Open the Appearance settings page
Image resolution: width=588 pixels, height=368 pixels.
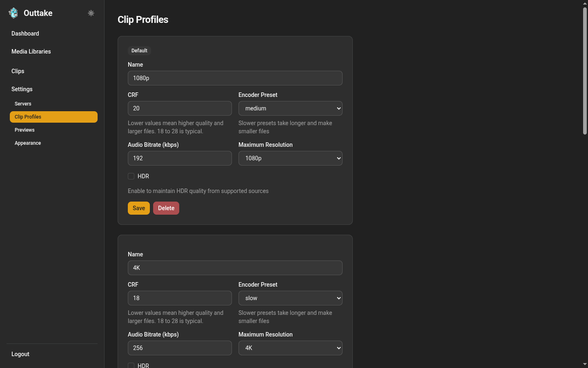tap(28, 143)
